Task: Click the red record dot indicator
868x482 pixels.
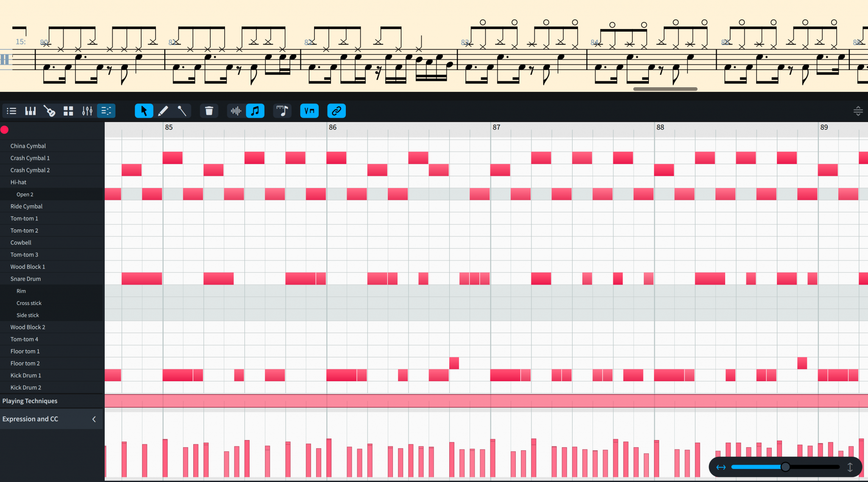Action: [5, 130]
